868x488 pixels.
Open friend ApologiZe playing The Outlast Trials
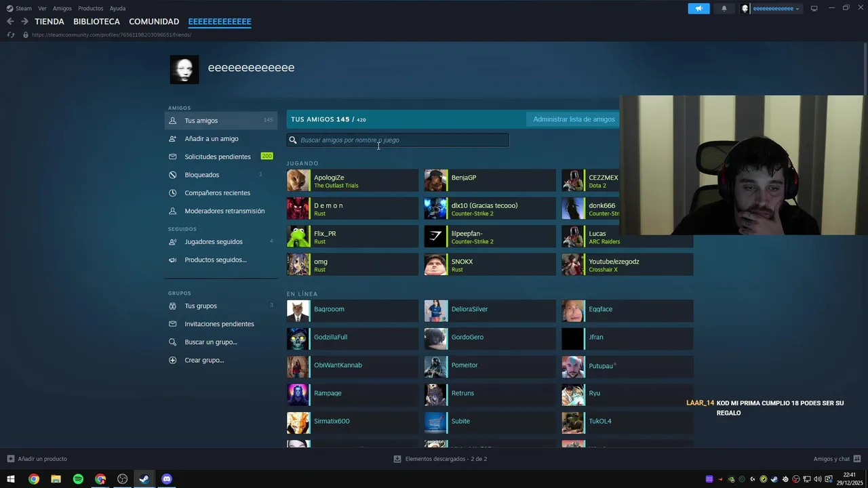point(353,181)
